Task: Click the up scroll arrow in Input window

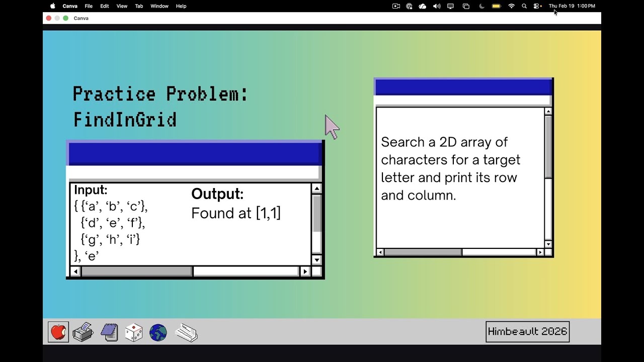Action: pos(316,189)
